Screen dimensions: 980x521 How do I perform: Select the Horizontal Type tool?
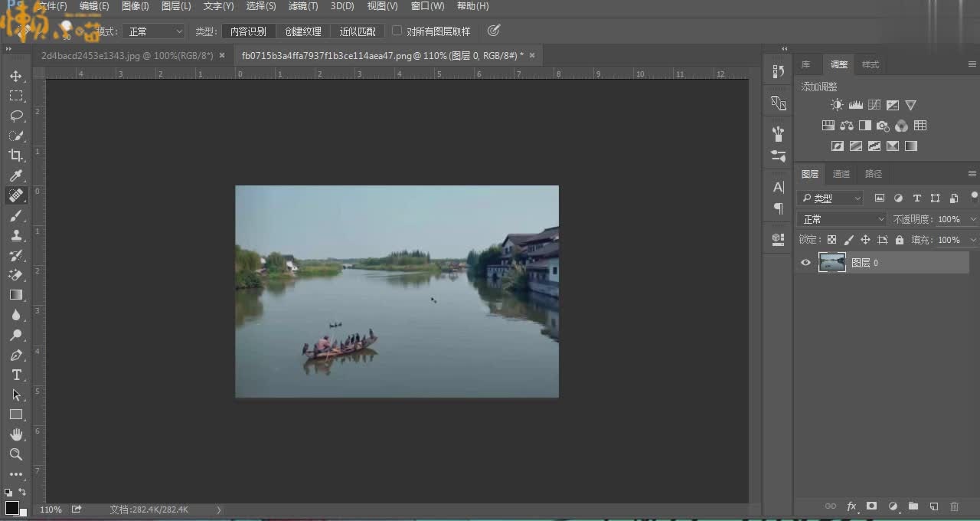(x=15, y=375)
